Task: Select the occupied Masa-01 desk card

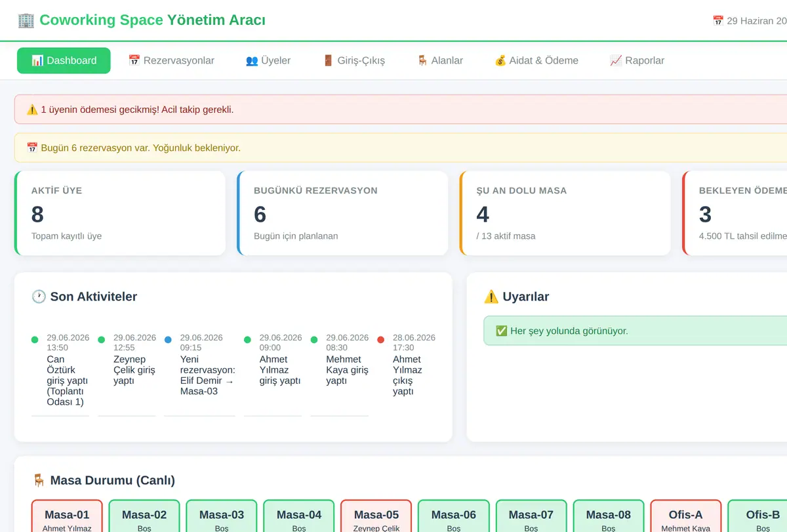Action: (x=66, y=516)
